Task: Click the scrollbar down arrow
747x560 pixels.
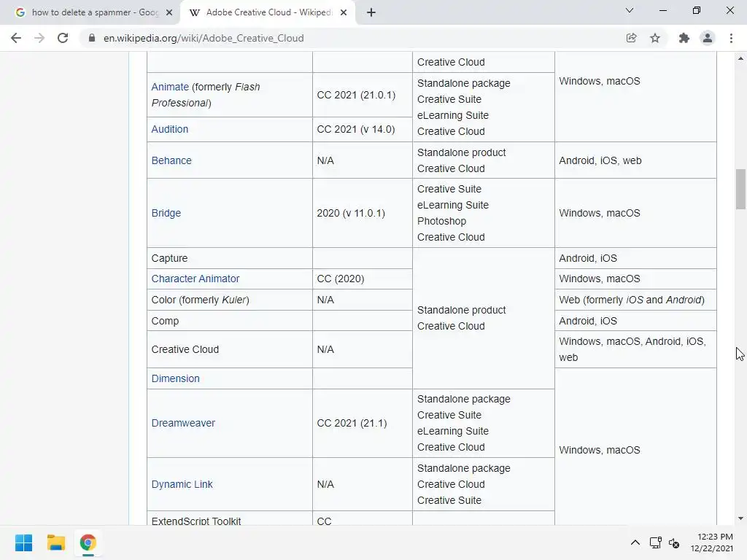Action: pos(740,518)
